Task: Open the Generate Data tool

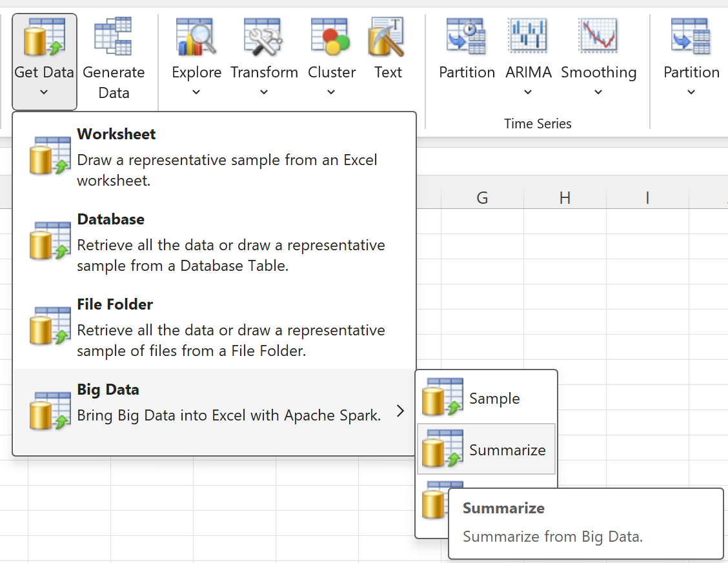Action: (x=114, y=37)
